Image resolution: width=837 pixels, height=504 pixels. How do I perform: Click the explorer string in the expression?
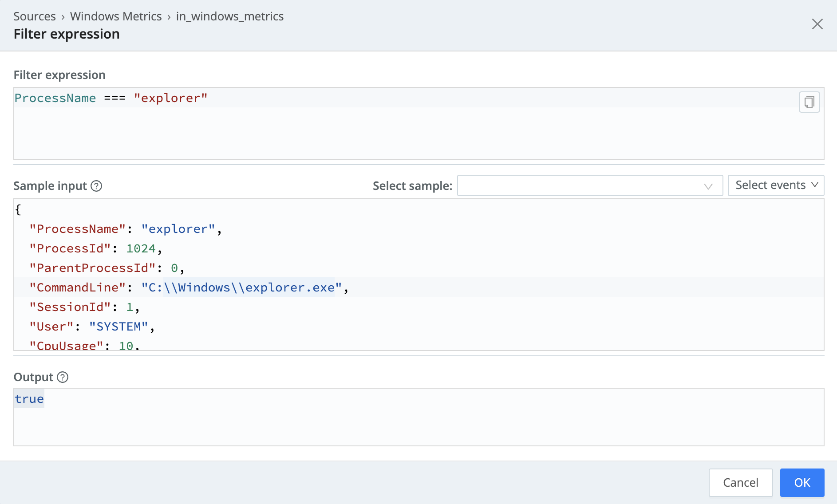(171, 98)
